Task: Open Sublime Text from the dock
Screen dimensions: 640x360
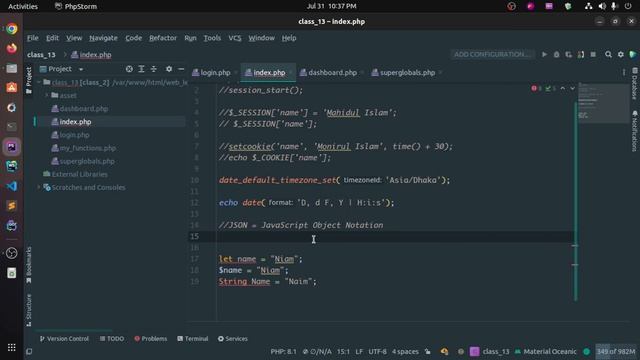Action: coord(11,206)
